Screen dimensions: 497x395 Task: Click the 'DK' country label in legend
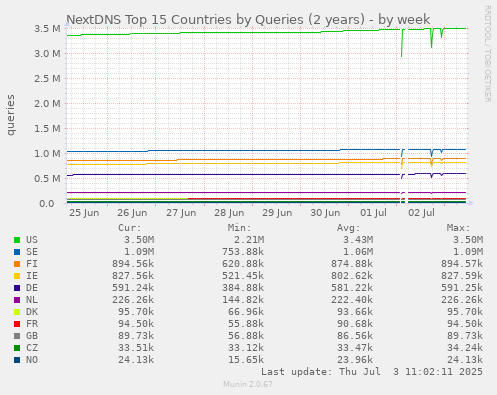[32, 312]
